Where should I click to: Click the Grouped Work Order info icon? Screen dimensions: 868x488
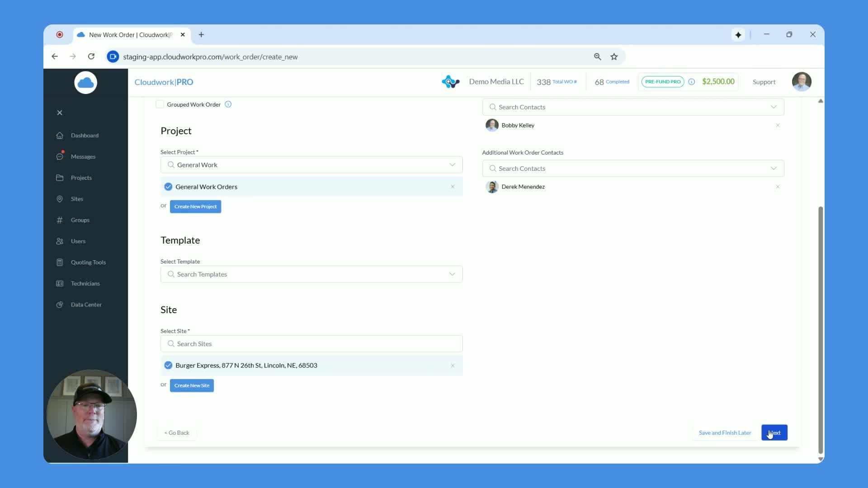coord(228,104)
